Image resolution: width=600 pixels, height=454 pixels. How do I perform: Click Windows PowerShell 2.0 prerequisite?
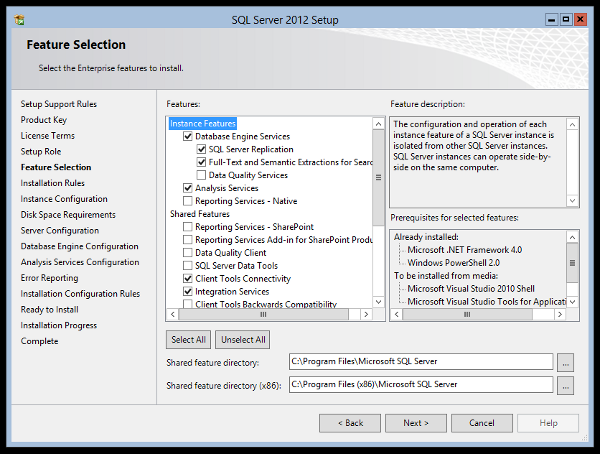(453, 263)
